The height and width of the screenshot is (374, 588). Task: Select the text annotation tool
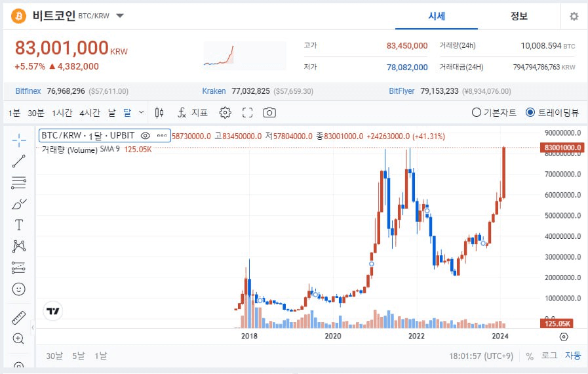[x=19, y=225]
